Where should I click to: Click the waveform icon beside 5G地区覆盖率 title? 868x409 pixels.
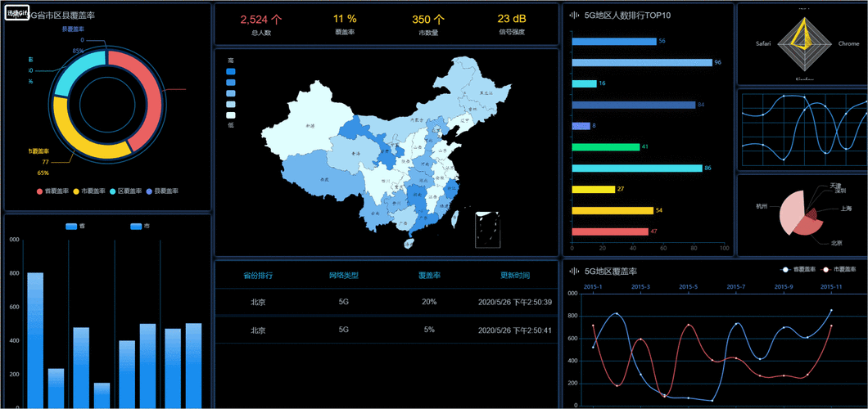pos(573,271)
